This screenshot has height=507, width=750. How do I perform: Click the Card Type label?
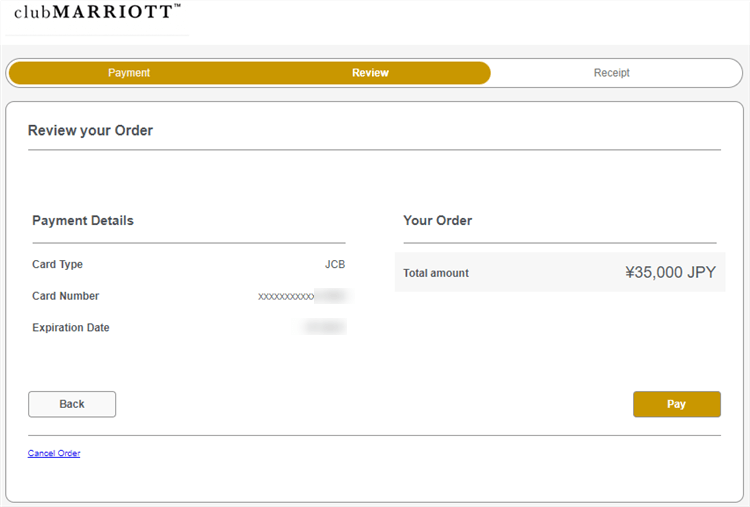click(x=57, y=264)
